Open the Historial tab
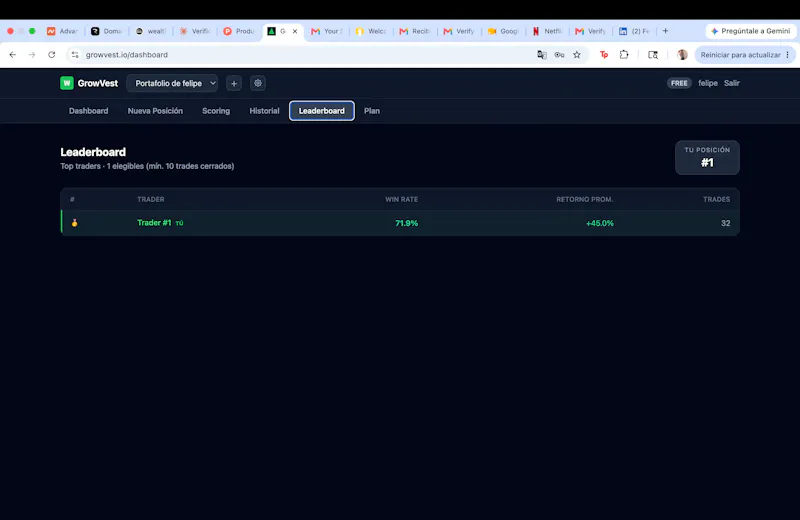 click(264, 111)
